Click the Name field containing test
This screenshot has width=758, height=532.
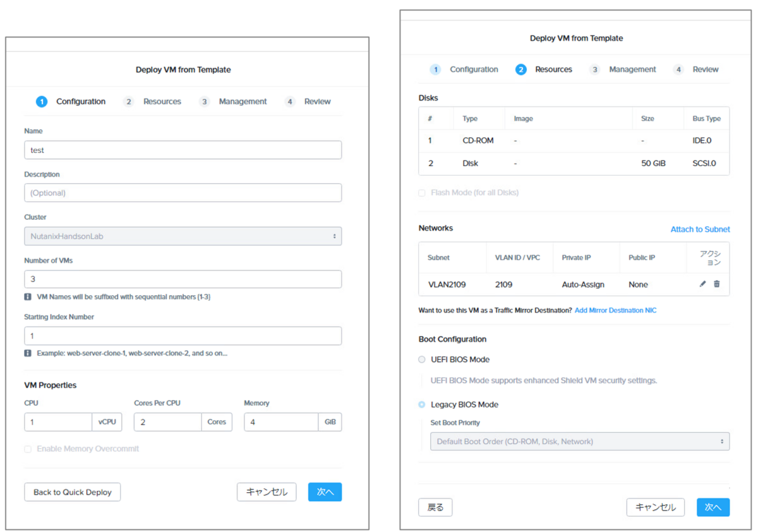183,150
